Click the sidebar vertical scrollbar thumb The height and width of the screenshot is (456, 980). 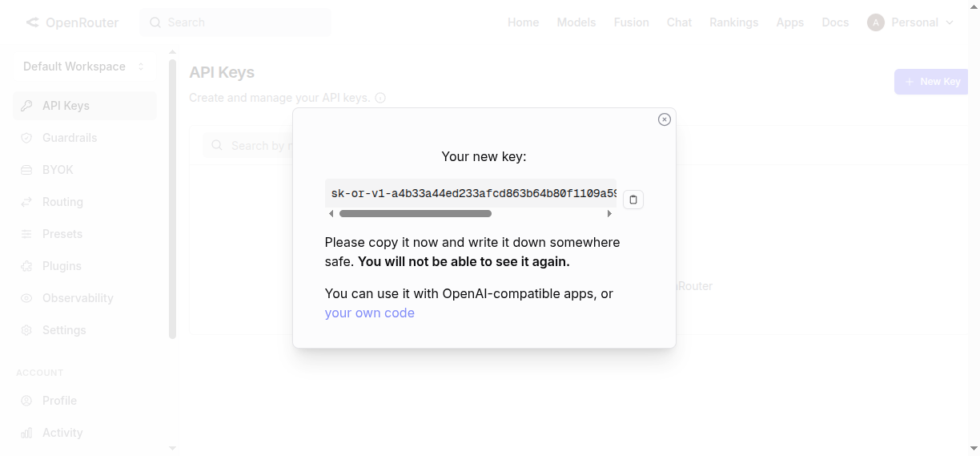coord(172,199)
